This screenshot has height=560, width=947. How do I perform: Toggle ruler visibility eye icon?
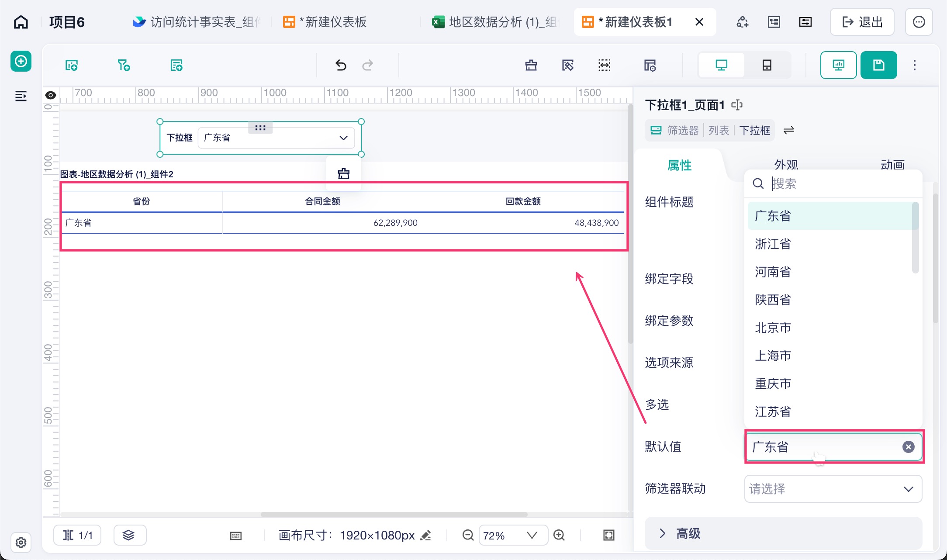click(51, 95)
